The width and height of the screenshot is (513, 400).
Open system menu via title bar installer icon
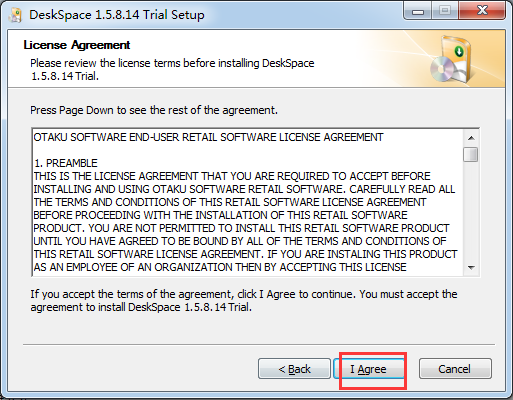(x=15, y=15)
